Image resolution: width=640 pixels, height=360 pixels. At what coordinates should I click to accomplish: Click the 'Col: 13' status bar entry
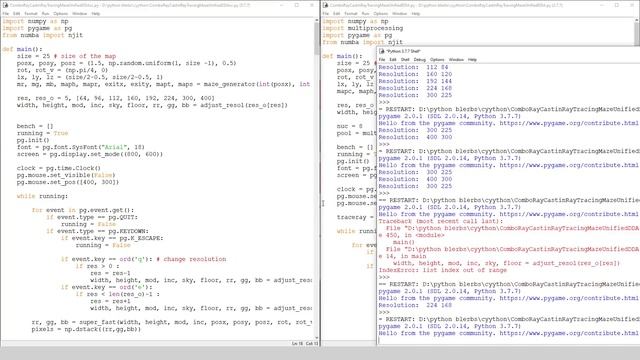click(x=312, y=344)
